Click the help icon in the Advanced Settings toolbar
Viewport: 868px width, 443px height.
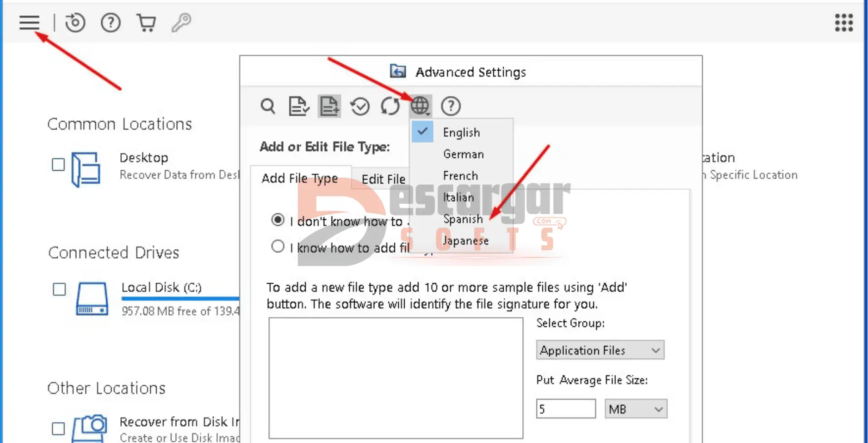click(451, 106)
